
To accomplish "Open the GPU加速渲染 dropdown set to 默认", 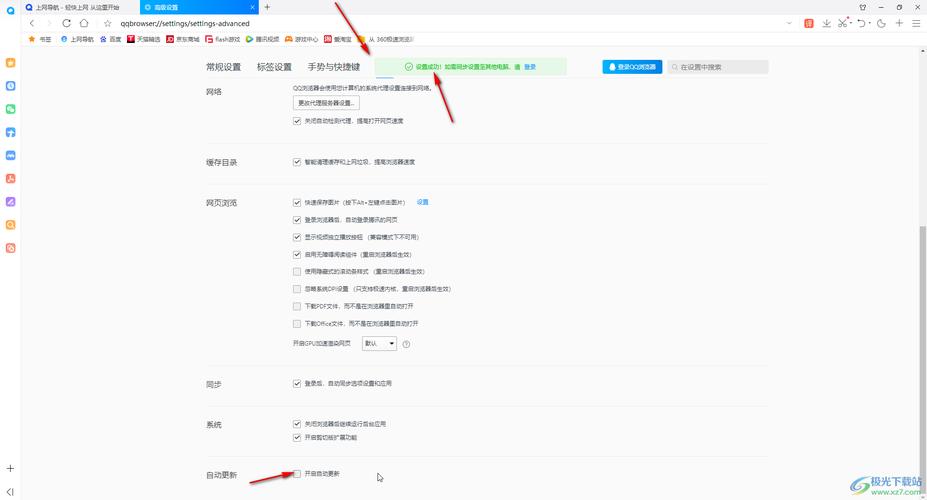I will click(x=379, y=343).
